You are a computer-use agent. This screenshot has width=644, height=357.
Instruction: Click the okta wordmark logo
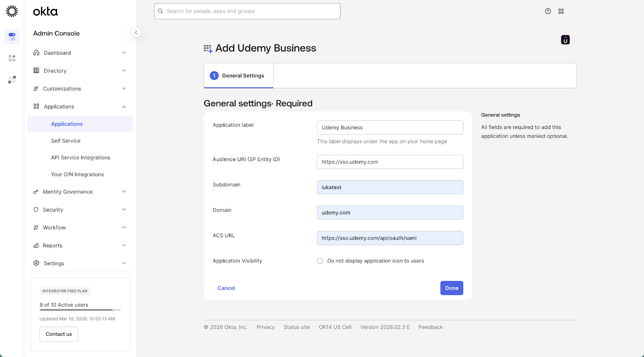point(45,12)
